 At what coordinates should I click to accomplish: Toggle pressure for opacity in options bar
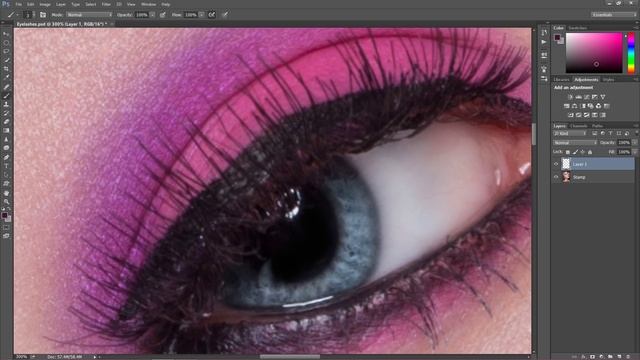(x=162, y=15)
